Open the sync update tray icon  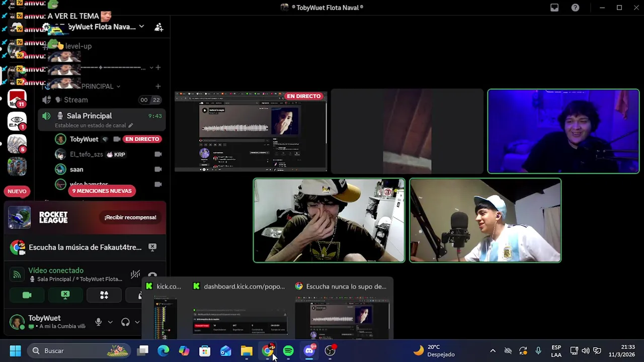click(x=523, y=351)
